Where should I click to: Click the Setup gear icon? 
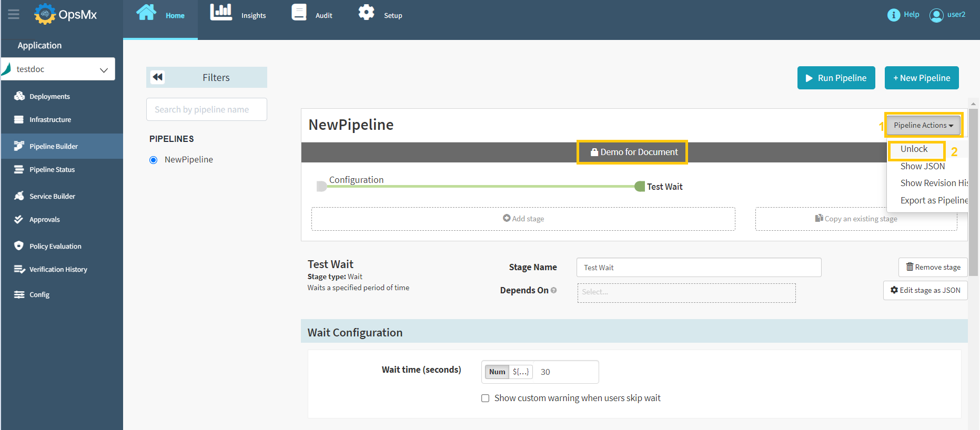click(366, 13)
